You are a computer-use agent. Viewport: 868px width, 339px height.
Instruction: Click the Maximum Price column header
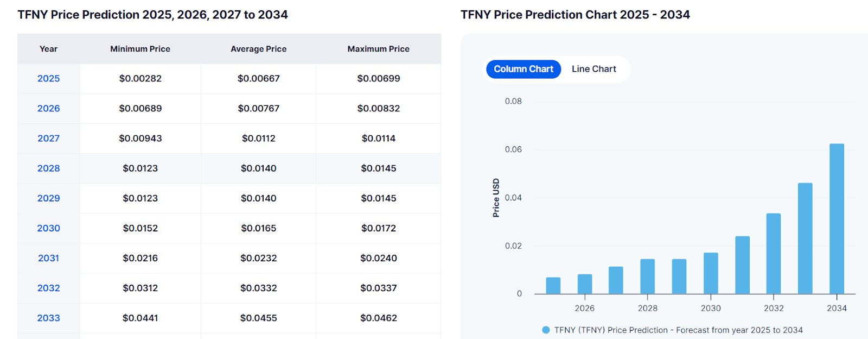pos(378,49)
